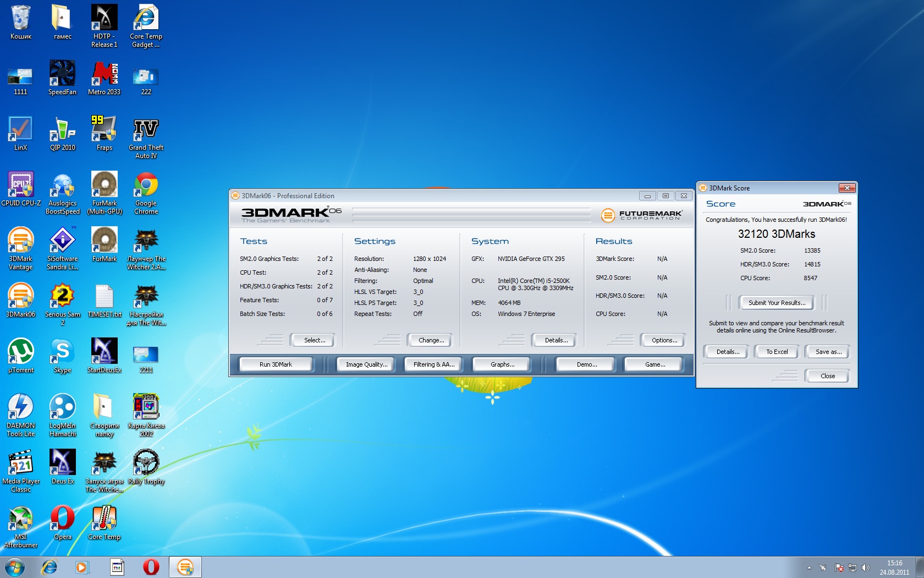Select the Лаунчер The Witcher 2 icon
924x578 pixels.
pyautogui.click(x=146, y=248)
